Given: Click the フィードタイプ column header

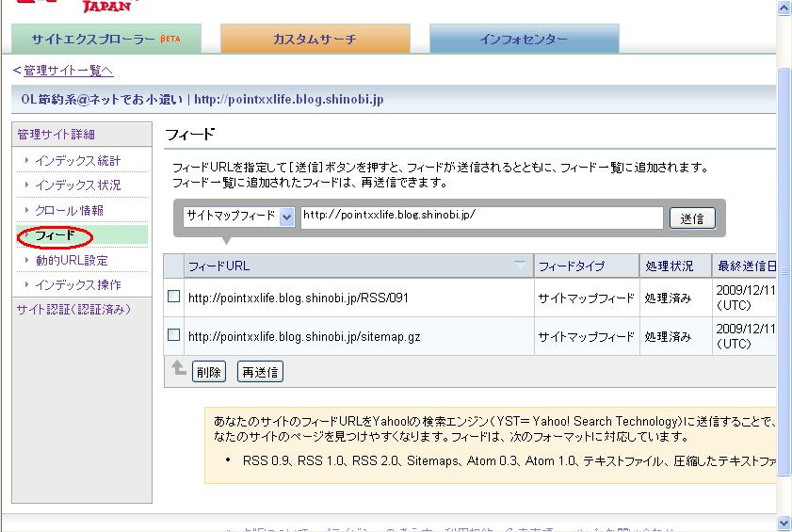Looking at the screenshot, I should pos(587,266).
